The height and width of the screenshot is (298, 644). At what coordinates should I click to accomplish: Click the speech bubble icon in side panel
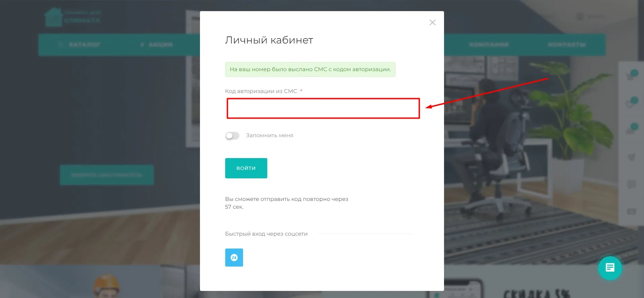631,184
